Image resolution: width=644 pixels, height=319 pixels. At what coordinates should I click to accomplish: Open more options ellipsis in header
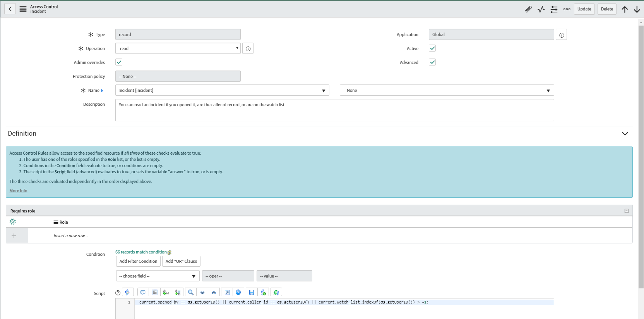click(567, 9)
